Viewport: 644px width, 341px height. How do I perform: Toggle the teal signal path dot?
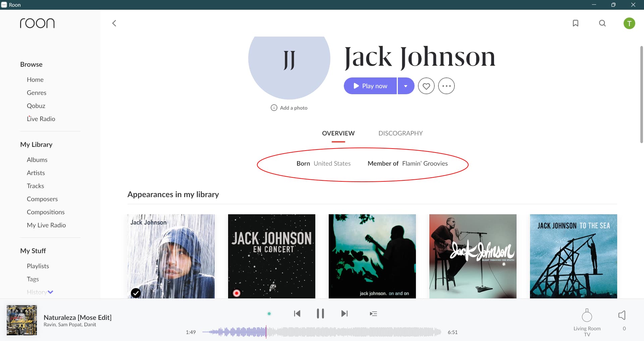pyautogui.click(x=269, y=314)
